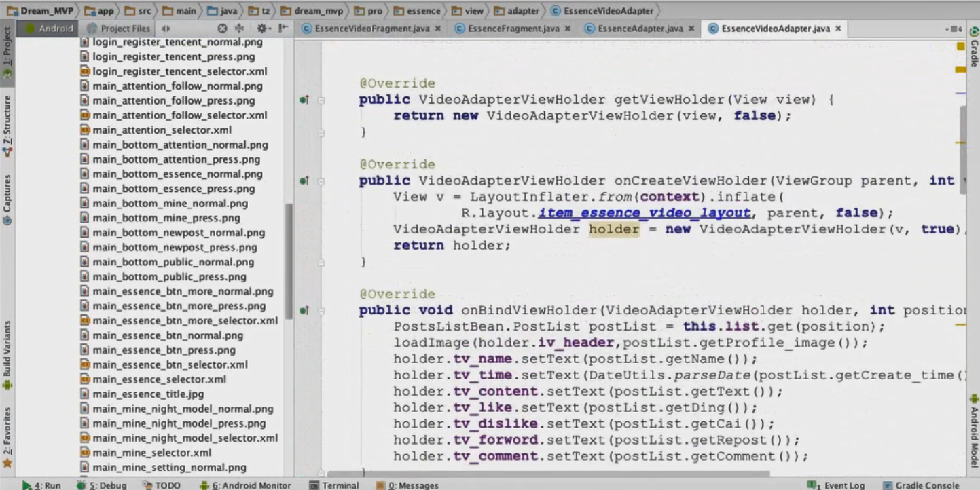Image resolution: width=980 pixels, height=490 pixels.
Task: Close the EssenceVideoFragment.java tab
Action: tap(438, 29)
